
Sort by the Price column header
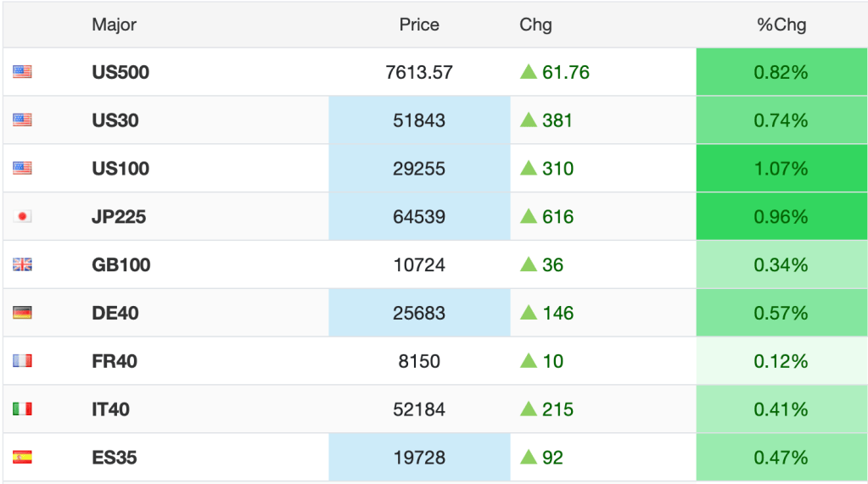[419, 25]
